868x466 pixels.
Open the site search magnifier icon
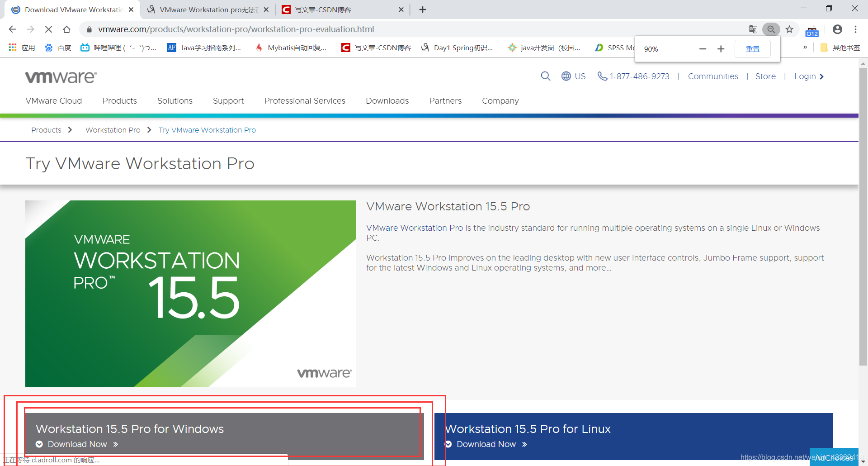click(x=546, y=76)
